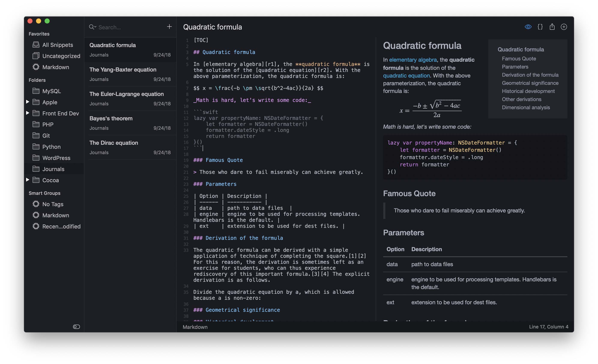Go to Geometrical significance TOC entry

(x=530, y=83)
